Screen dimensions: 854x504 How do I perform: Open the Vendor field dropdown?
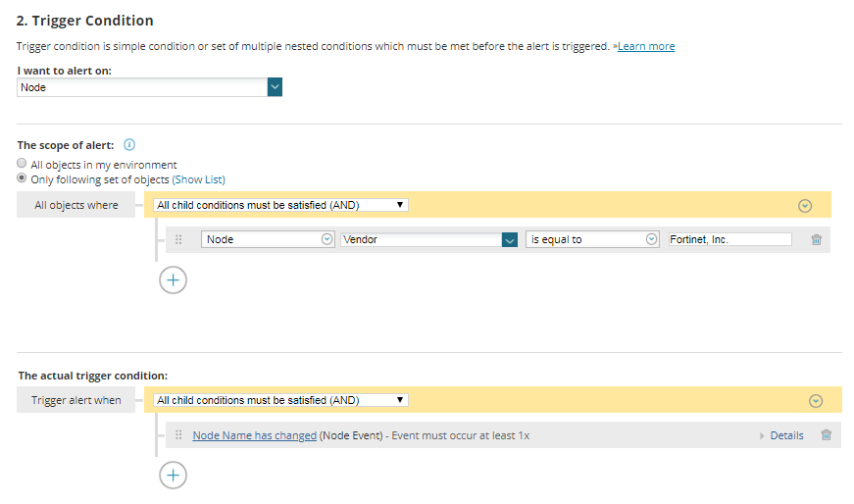(428, 239)
